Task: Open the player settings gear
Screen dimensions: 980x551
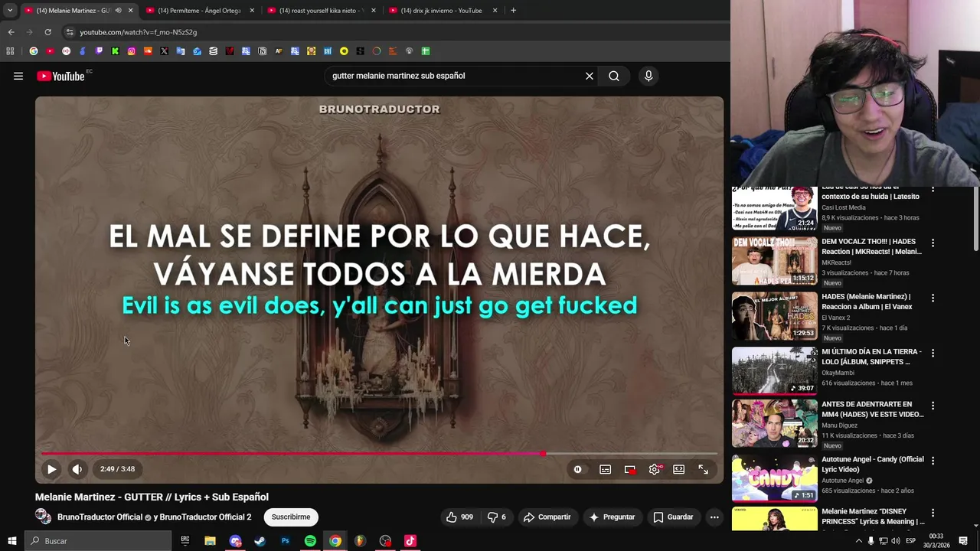Action: [654, 469]
